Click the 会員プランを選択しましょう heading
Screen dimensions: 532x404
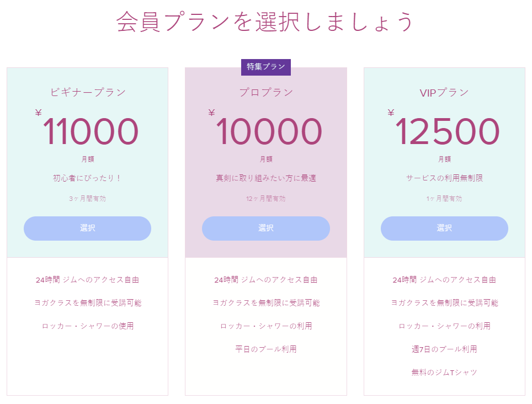tap(265, 22)
